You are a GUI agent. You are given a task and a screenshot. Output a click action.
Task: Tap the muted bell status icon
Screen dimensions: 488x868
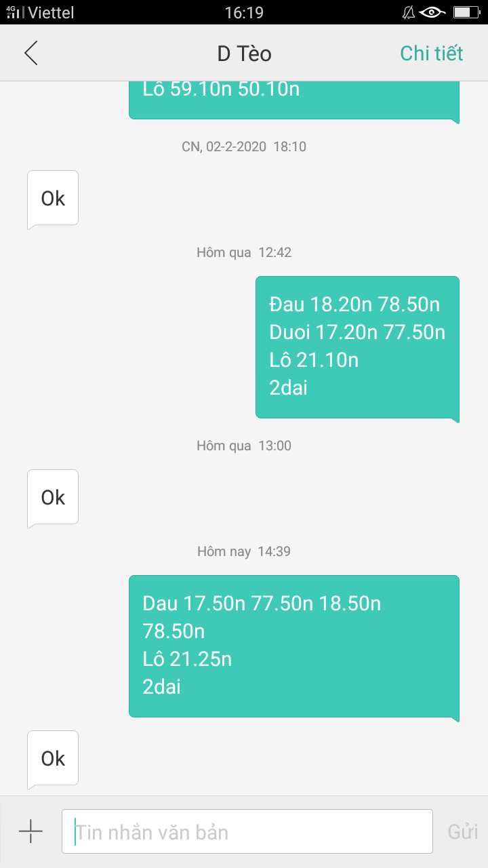(x=409, y=12)
